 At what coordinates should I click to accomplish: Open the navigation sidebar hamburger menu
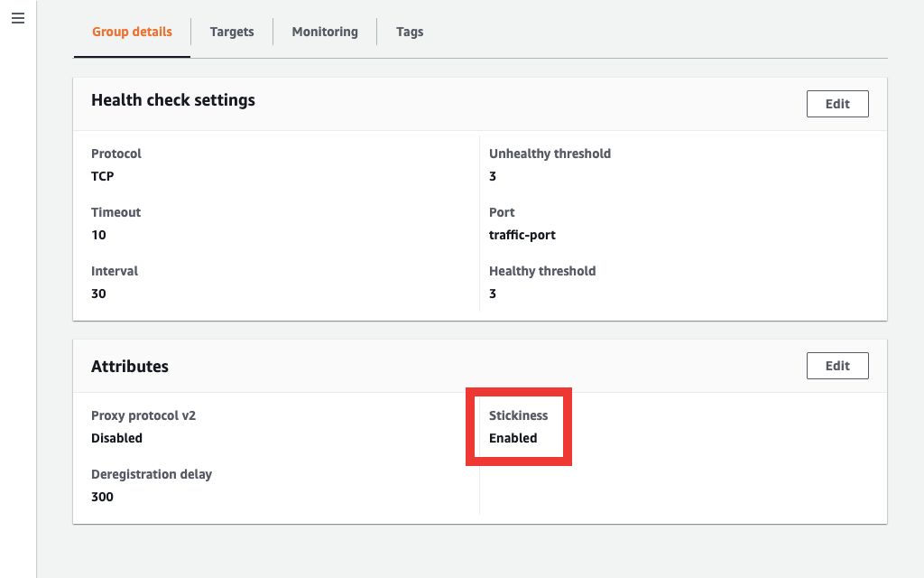coord(17,18)
